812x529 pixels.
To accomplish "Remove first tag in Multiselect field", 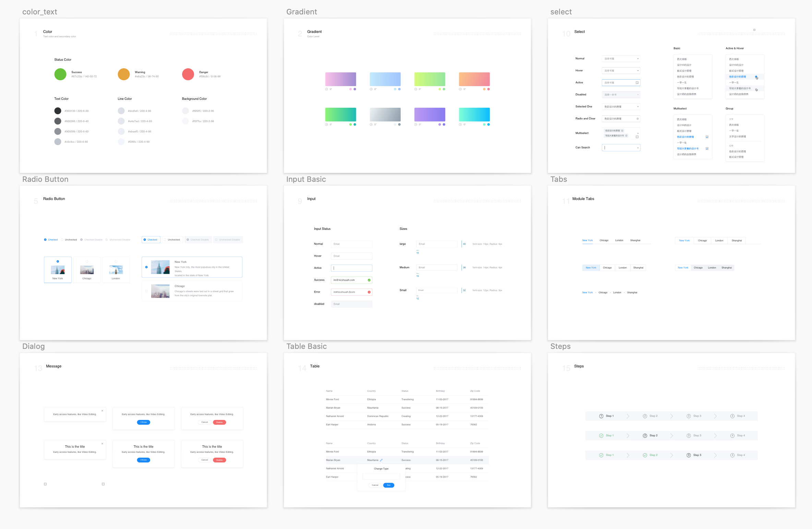I will pos(622,131).
